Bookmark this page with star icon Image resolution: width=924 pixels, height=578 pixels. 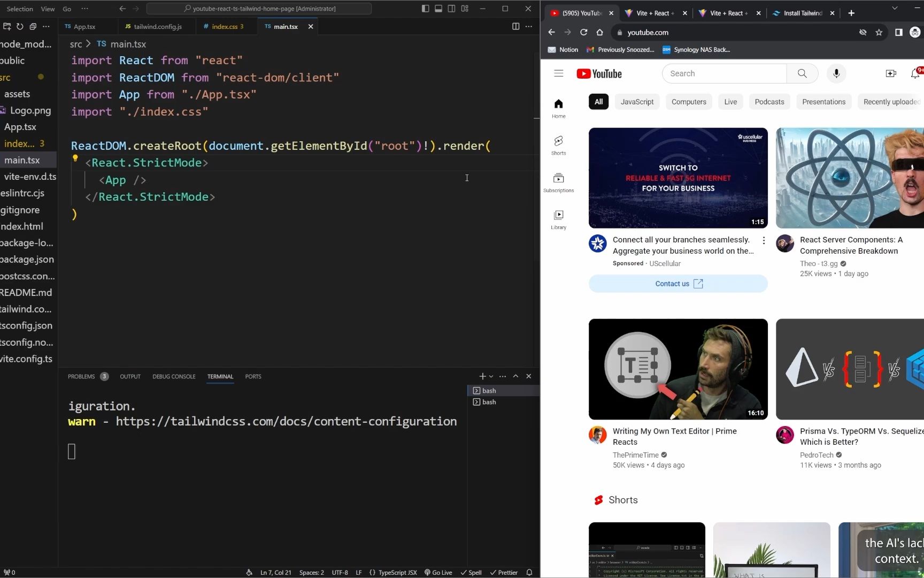pos(879,32)
